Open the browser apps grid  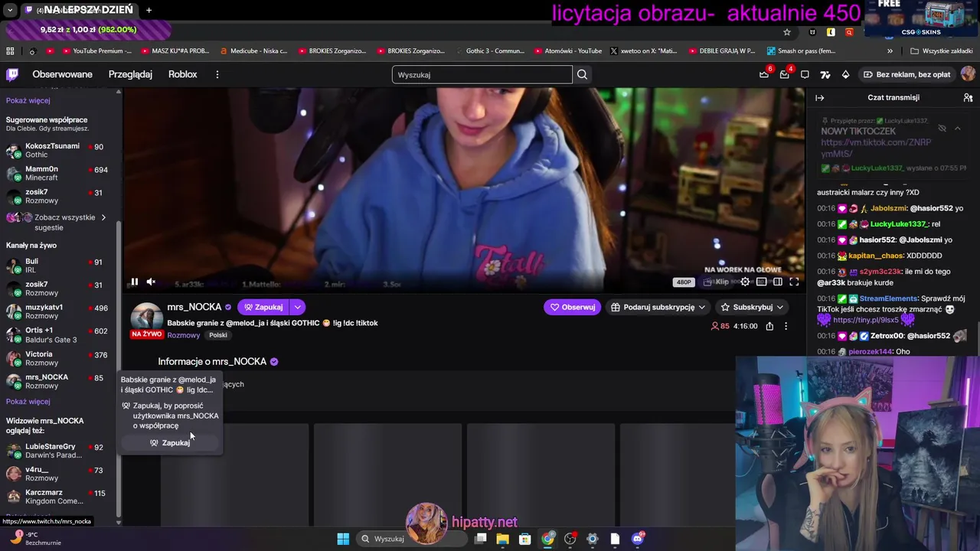coord(10,51)
